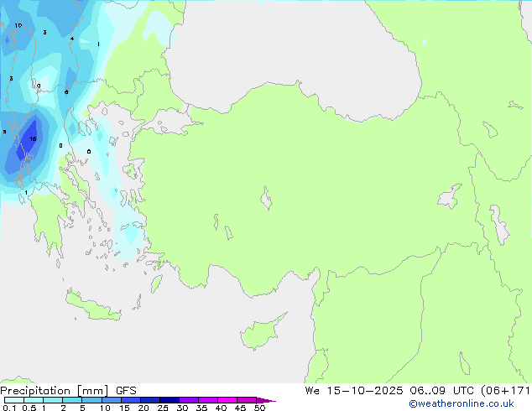Click the '(06+171' forecast offset text

[505, 391]
